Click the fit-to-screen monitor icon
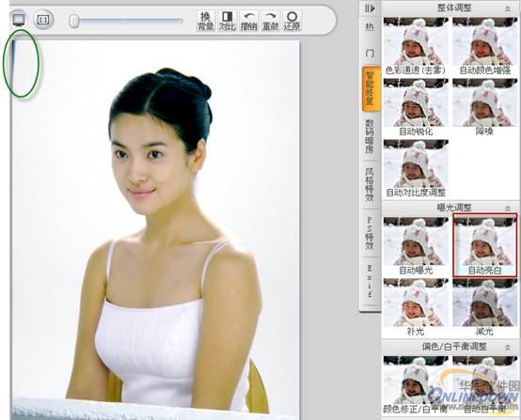This screenshot has height=420, width=521. click(x=19, y=20)
